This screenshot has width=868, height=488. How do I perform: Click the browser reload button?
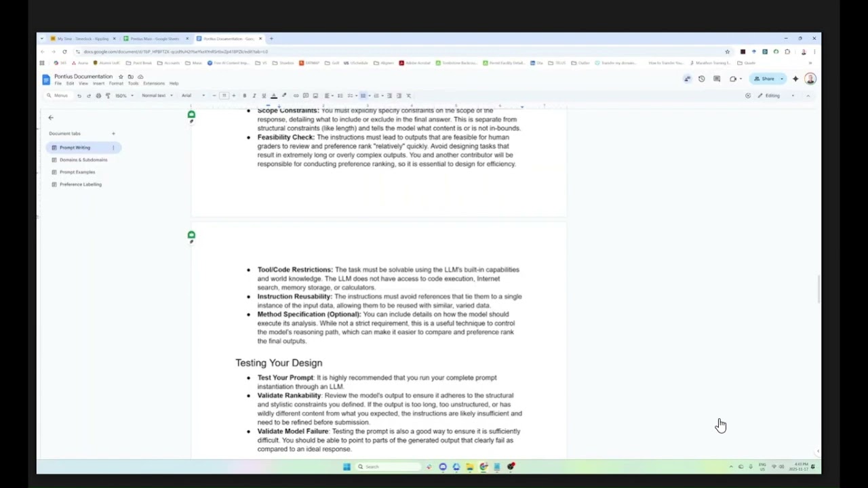64,52
